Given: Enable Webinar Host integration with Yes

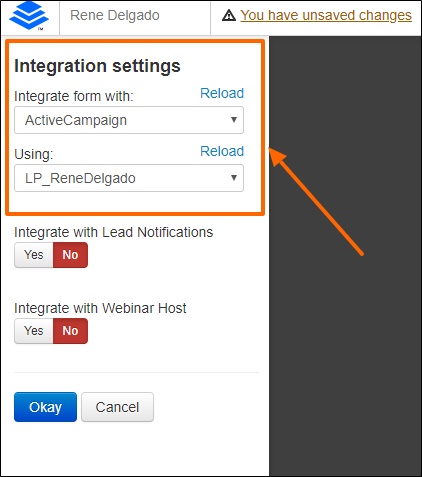Looking at the screenshot, I should (34, 331).
